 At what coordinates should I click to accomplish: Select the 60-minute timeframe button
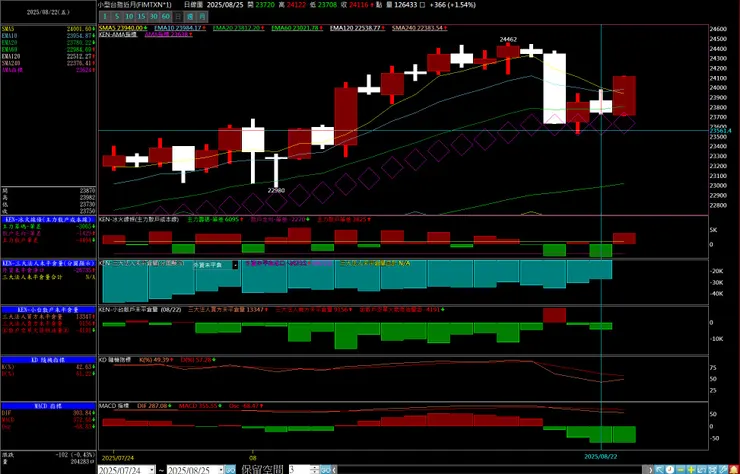[166, 17]
